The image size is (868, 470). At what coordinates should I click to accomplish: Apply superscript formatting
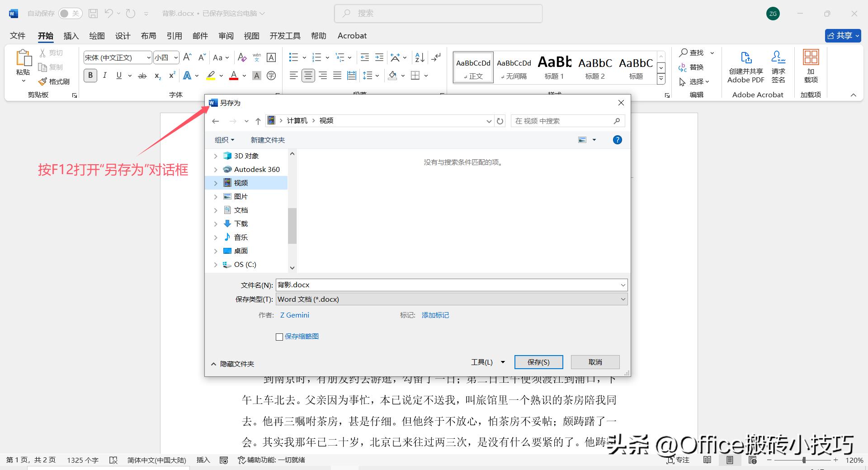(x=172, y=76)
